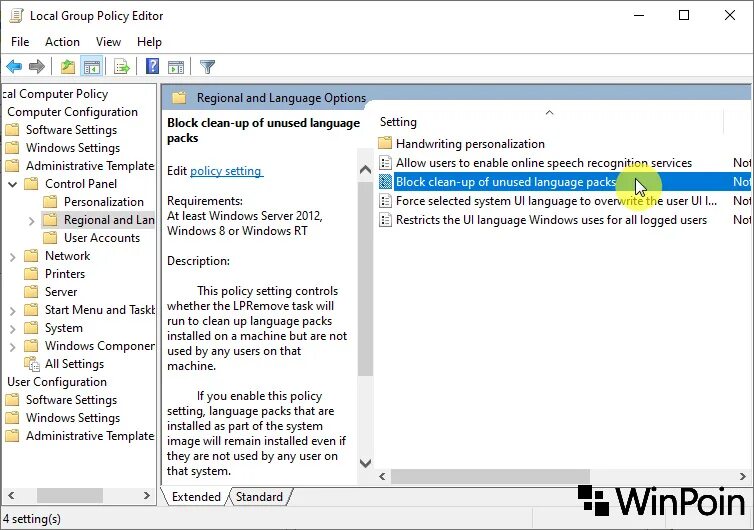
Task: Click the tree pane scroll right arrow
Action: click(147, 495)
